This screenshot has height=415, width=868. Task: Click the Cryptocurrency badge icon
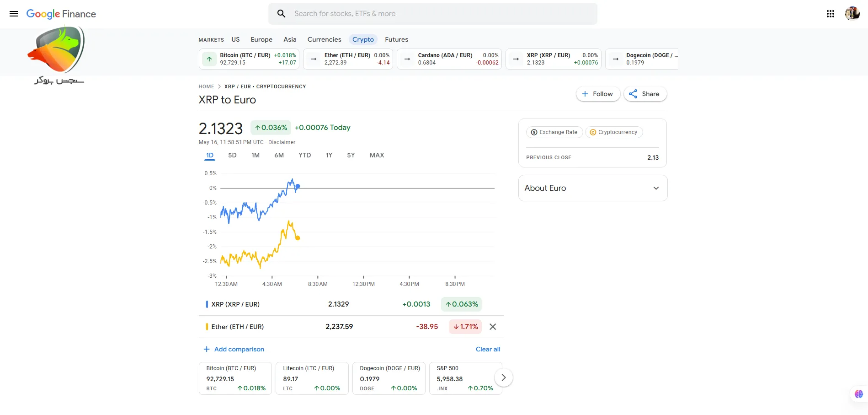click(x=592, y=132)
